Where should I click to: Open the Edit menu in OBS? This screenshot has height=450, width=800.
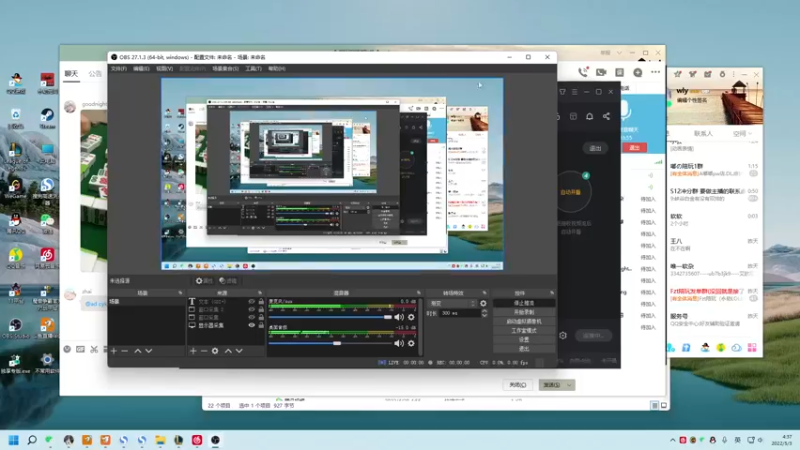pos(141,68)
